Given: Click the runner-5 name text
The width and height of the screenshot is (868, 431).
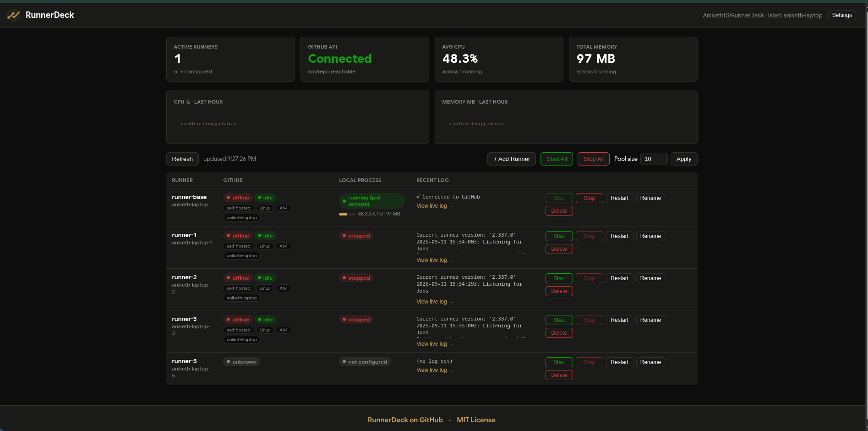Looking at the screenshot, I should (x=184, y=361).
